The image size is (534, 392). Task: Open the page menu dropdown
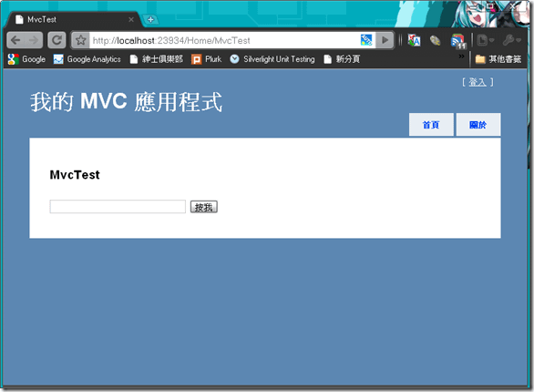[x=486, y=40]
